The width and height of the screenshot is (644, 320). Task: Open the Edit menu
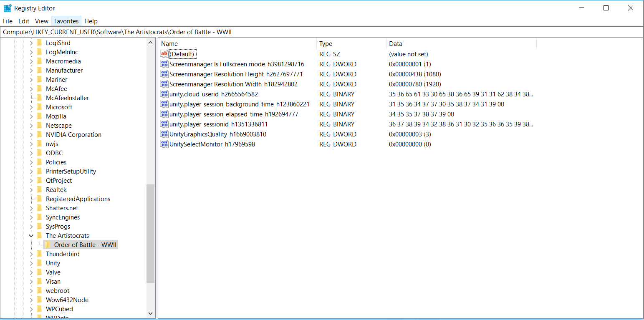click(24, 21)
